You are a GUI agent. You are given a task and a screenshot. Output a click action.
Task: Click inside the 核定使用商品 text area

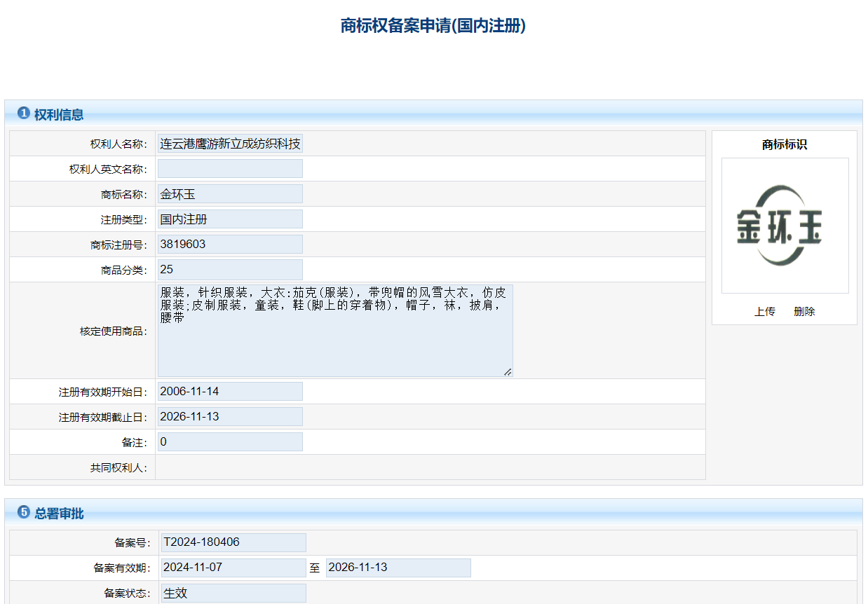[x=335, y=331]
